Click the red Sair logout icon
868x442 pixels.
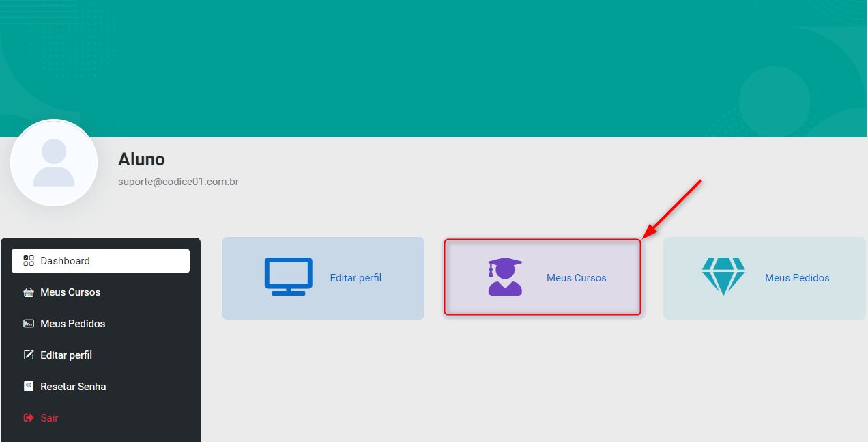pyautogui.click(x=29, y=418)
